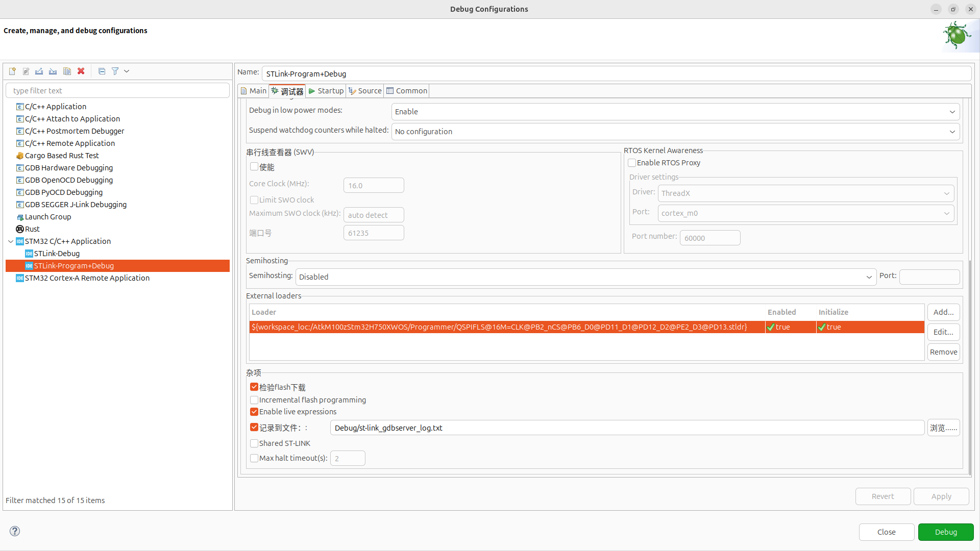Open the STLink-Debug configuration
980x551 pixels.
point(57,254)
